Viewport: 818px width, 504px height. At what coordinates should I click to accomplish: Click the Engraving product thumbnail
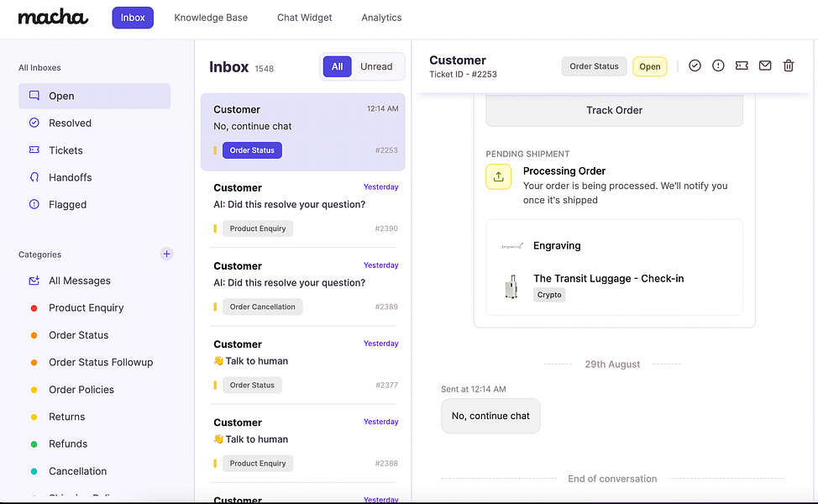click(511, 246)
